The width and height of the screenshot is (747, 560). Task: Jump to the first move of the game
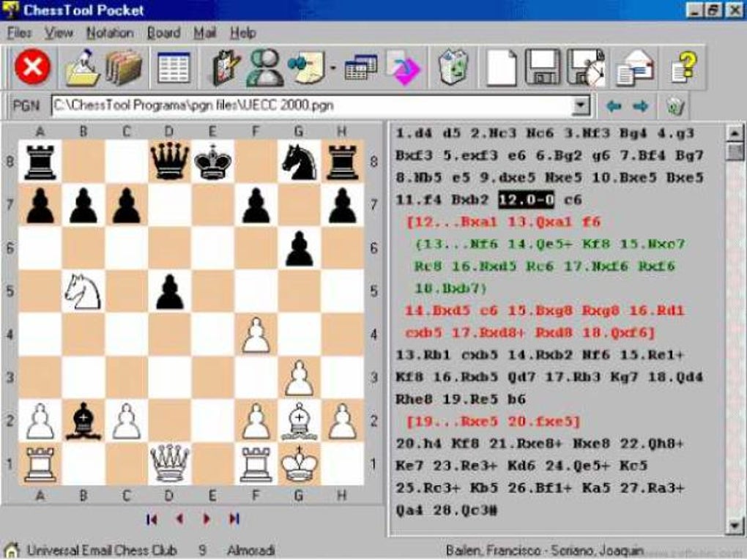point(152,519)
